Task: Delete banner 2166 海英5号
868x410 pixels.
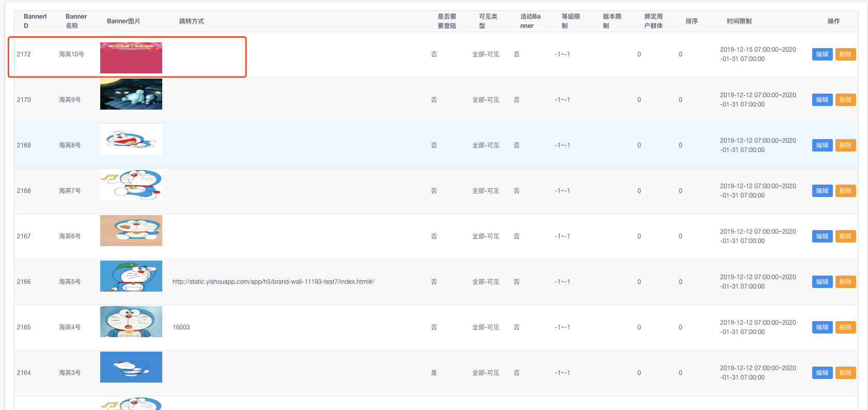Action: [x=845, y=282]
